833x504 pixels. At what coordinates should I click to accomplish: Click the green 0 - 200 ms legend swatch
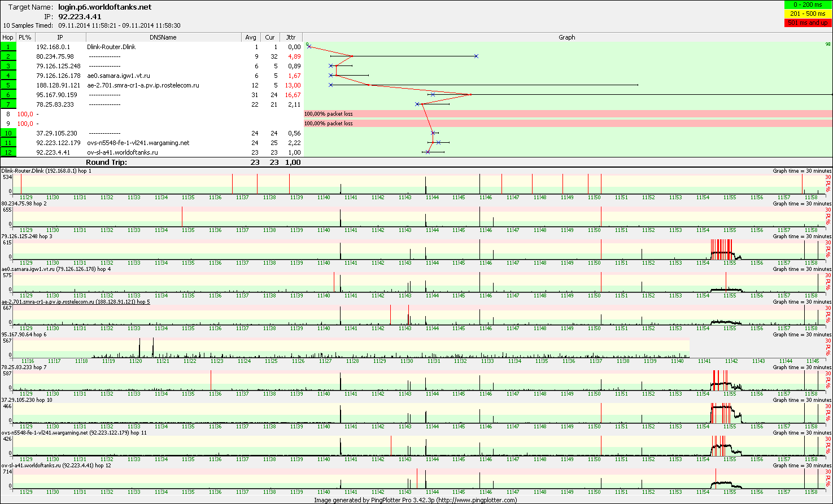coord(807,5)
